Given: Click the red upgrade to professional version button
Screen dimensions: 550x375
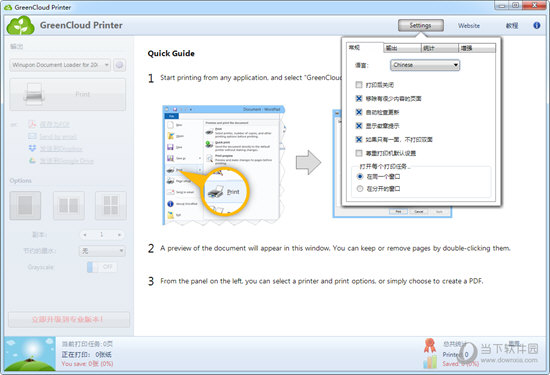Looking at the screenshot, I should click(x=69, y=320).
